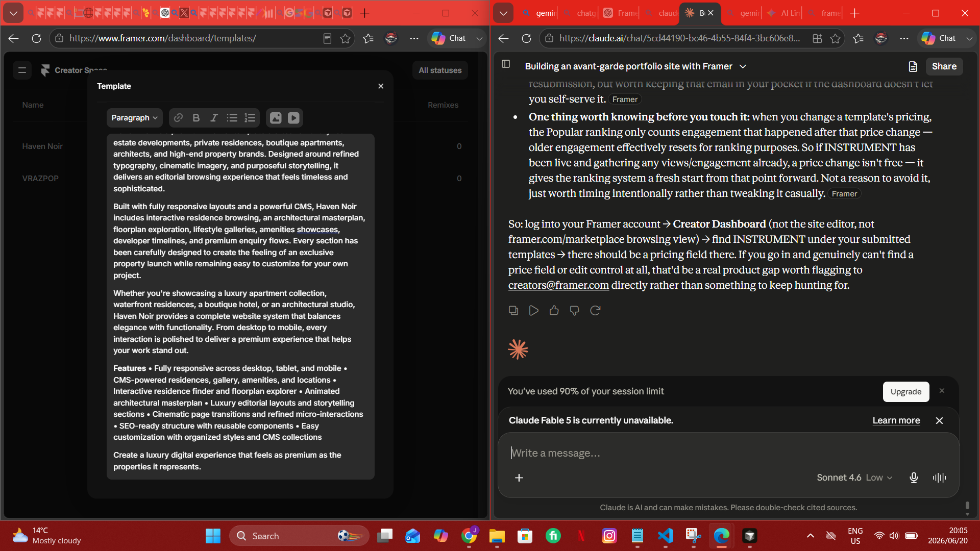Click the underlined word showcases in description

click(317, 230)
